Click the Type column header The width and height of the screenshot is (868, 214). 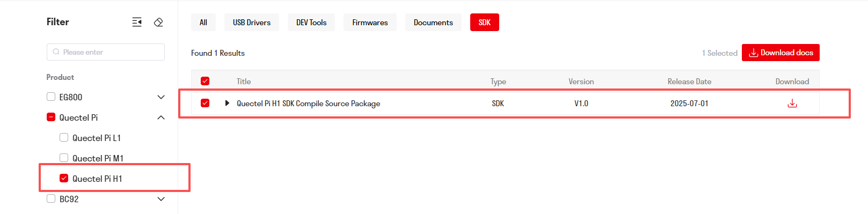(498, 82)
